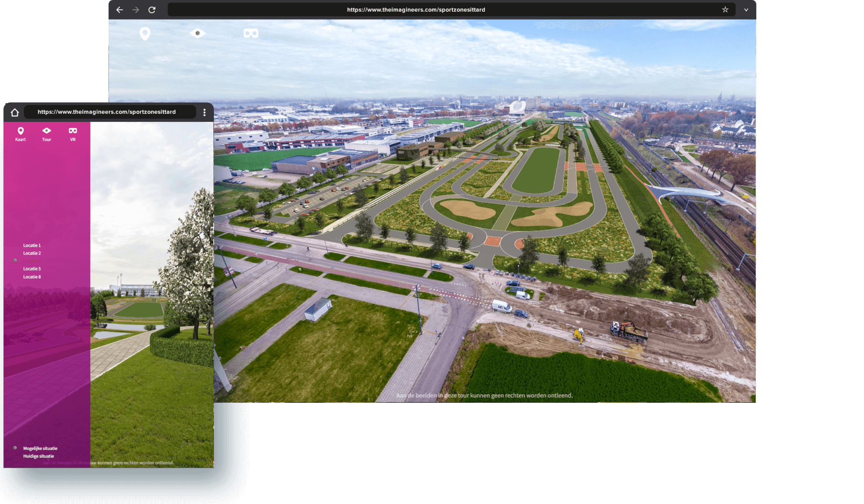Jump to Locatie 1
This screenshot has height=504, width=864.
[x=32, y=245]
